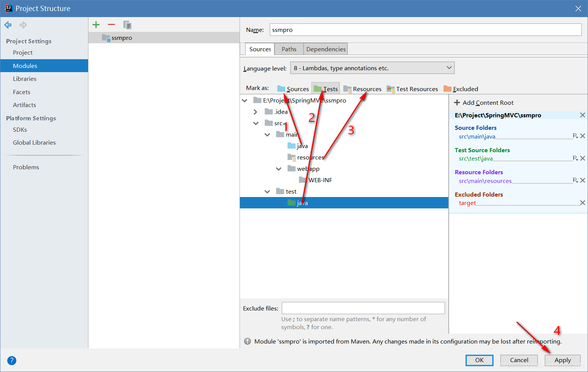
Task: Click Add Content Root
Action: (484, 102)
